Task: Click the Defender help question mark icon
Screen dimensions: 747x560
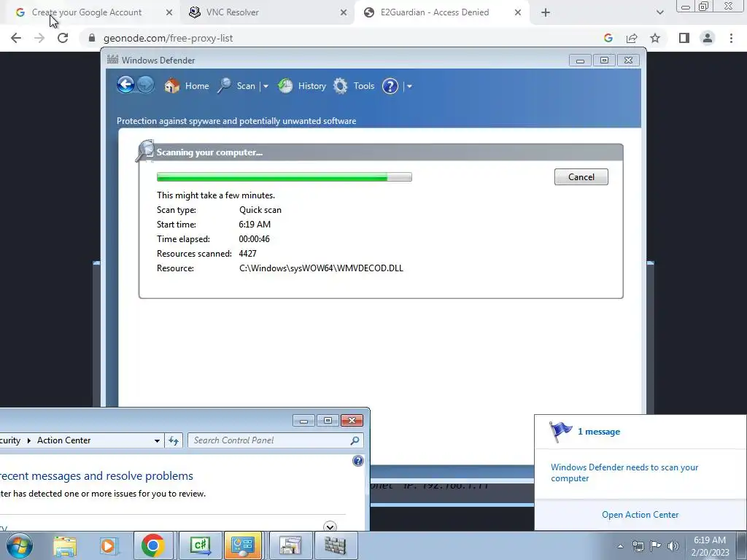Action: click(x=390, y=86)
